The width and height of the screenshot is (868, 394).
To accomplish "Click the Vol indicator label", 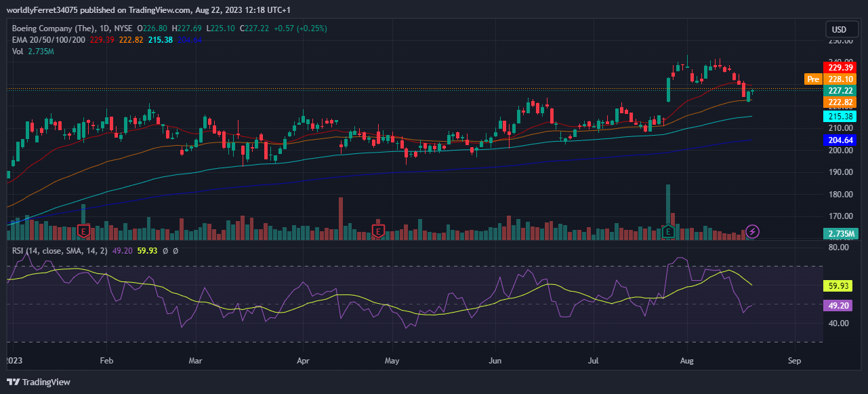I will (x=19, y=52).
